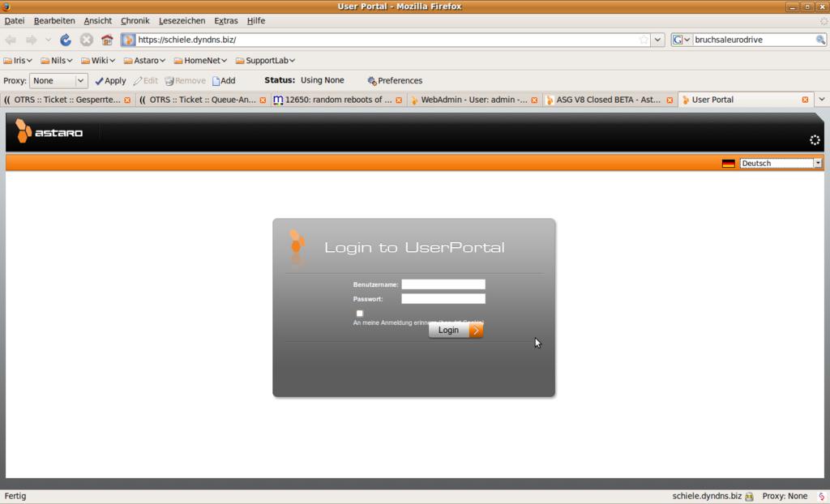Click the search box containing bruchsaleurodrive

click(x=754, y=40)
